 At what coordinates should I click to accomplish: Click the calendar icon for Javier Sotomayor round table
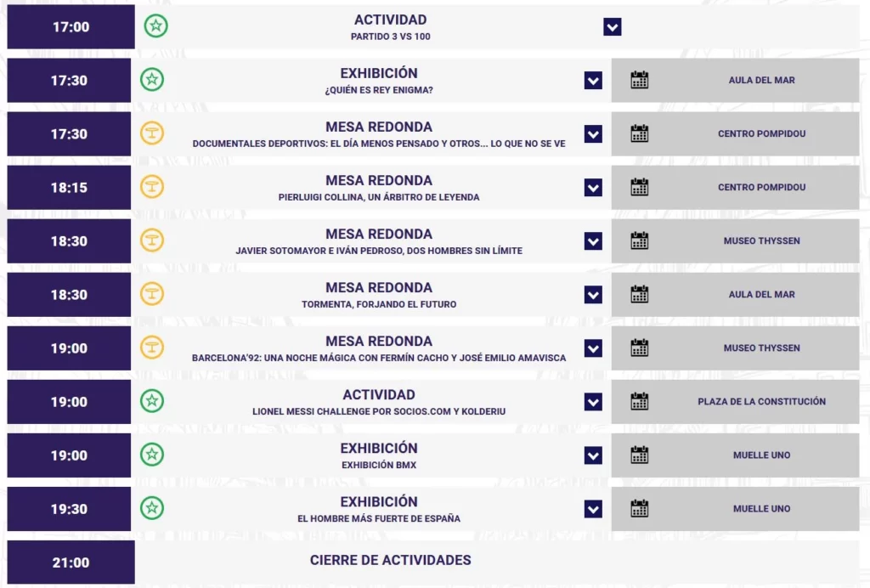tap(639, 240)
